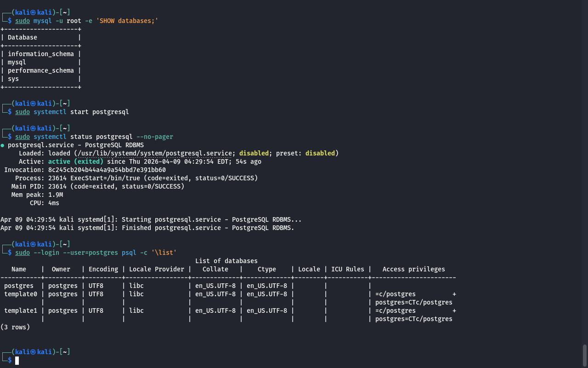Click the 'SHOW databases;' quoted SQL string
Image resolution: width=588 pixels, height=368 pixels.
tap(127, 21)
